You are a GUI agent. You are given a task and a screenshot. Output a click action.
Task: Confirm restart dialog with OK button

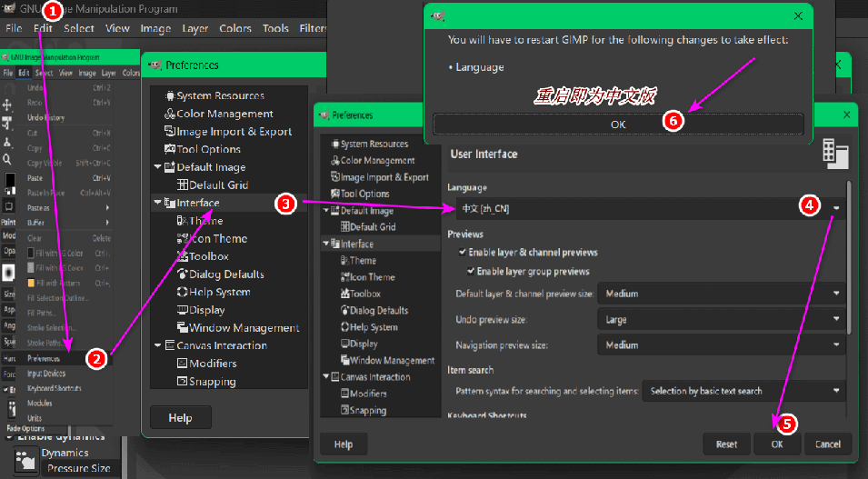[618, 124]
